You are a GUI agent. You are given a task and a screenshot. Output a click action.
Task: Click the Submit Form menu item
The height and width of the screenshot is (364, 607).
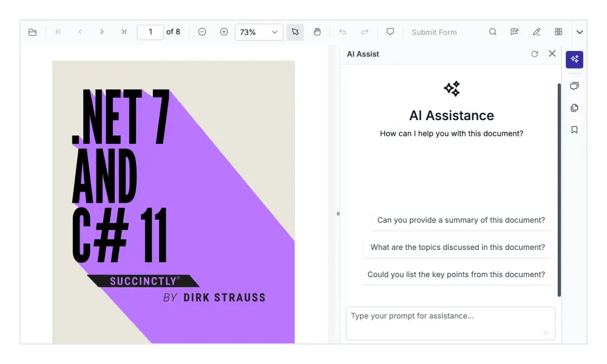click(x=434, y=32)
